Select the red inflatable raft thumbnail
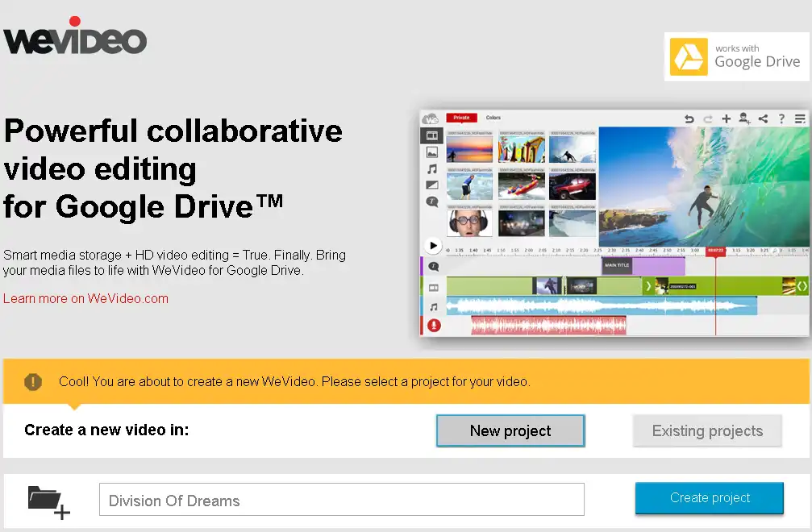Image resolution: width=812 pixels, height=532 pixels. (x=522, y=185)
